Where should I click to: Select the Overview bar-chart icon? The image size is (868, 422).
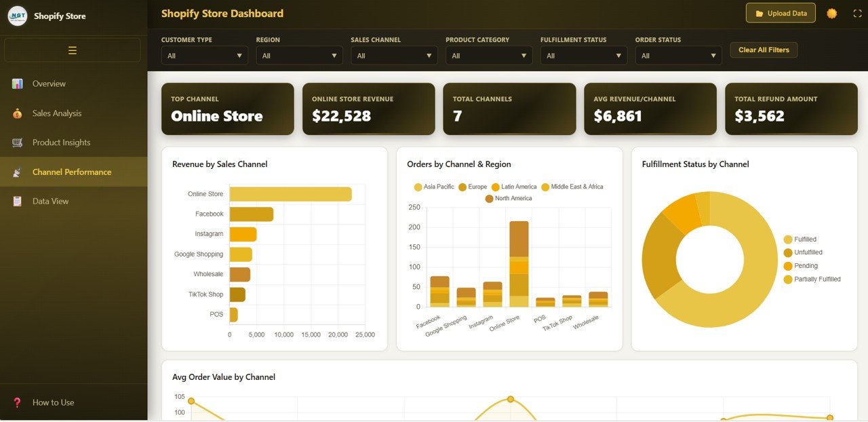pyautogui.click(x=17, y=83)
